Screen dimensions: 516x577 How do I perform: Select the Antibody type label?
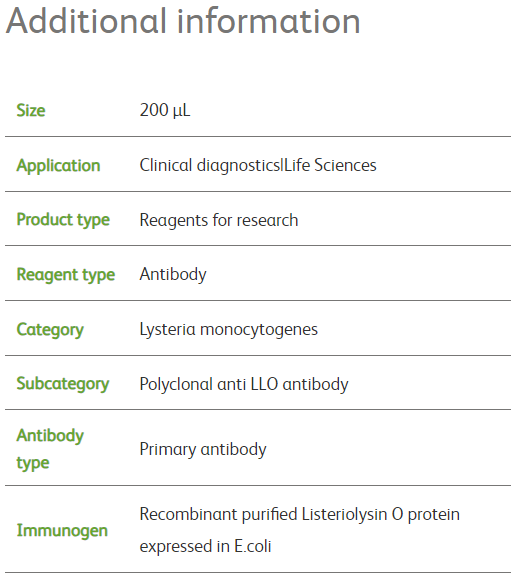pos(50,449)
